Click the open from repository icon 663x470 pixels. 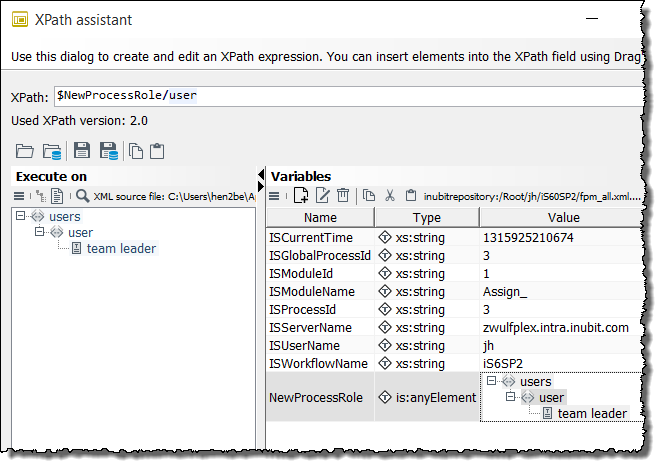click(51, 151)
